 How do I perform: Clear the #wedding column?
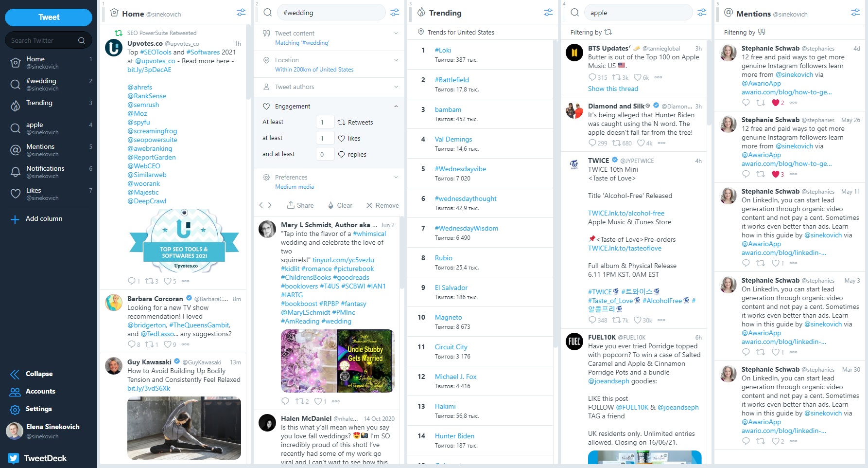[x=340, y=205]
